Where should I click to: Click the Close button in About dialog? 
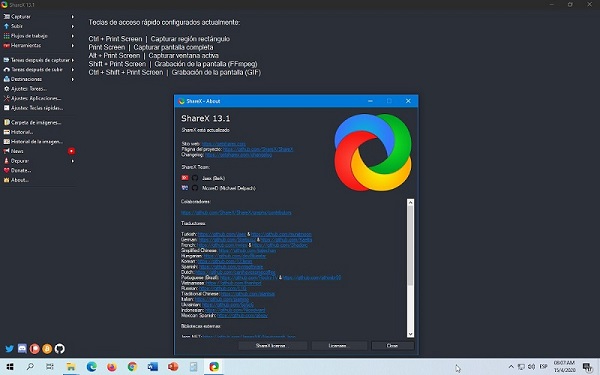pyautogui.click(x=393, y=346)
